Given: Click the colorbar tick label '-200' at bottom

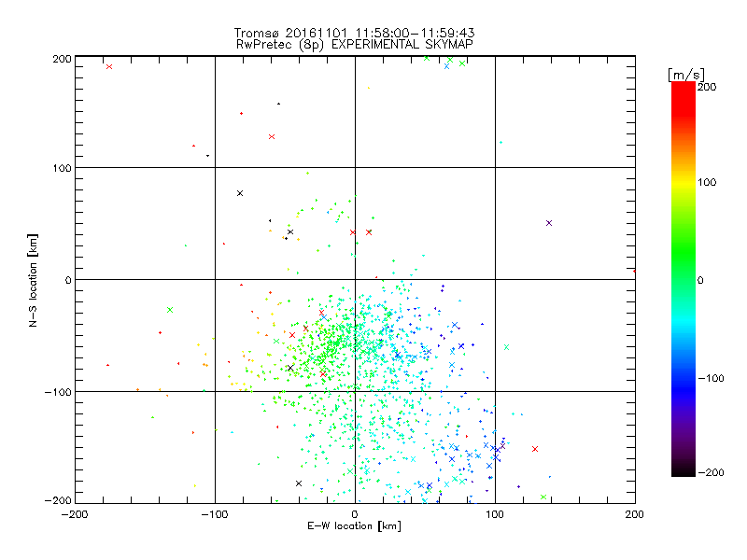Looking at the screenshot, I should [712, 472].
